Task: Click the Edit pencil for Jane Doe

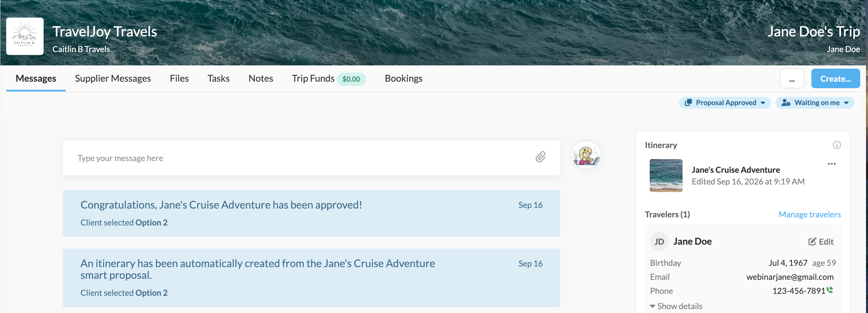Action: coord(821,241)
